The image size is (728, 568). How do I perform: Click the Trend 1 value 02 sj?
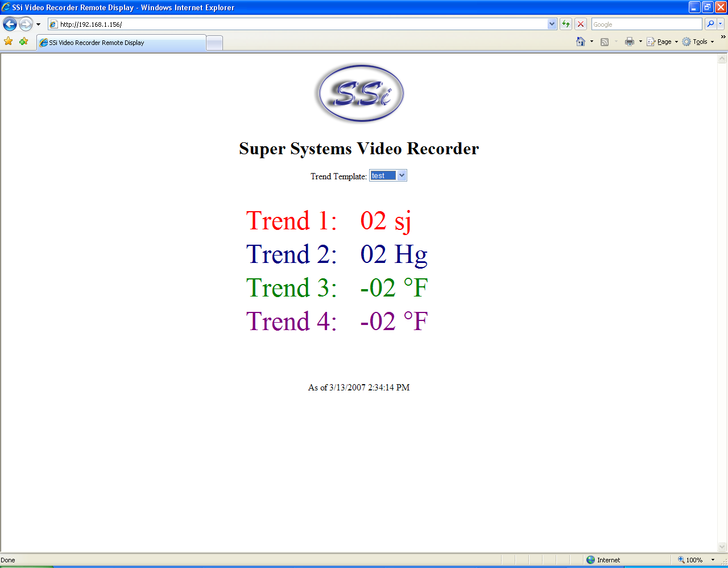pyautogui.click(x=386, y=221)
